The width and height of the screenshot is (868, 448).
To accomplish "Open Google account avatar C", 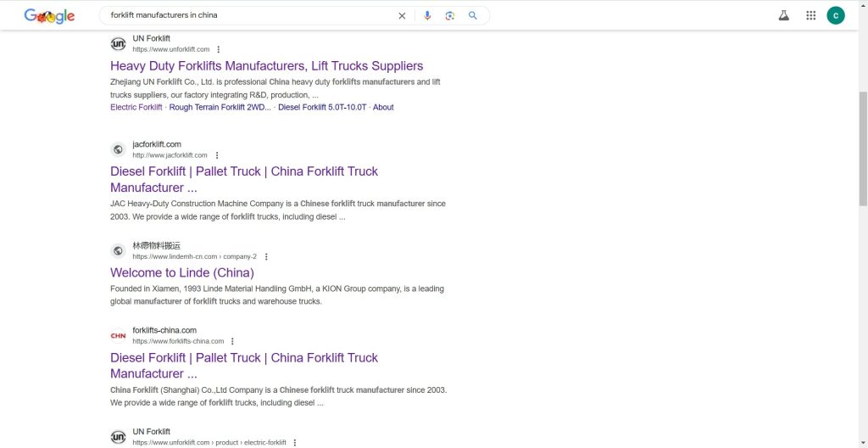I will click(835, 15).
